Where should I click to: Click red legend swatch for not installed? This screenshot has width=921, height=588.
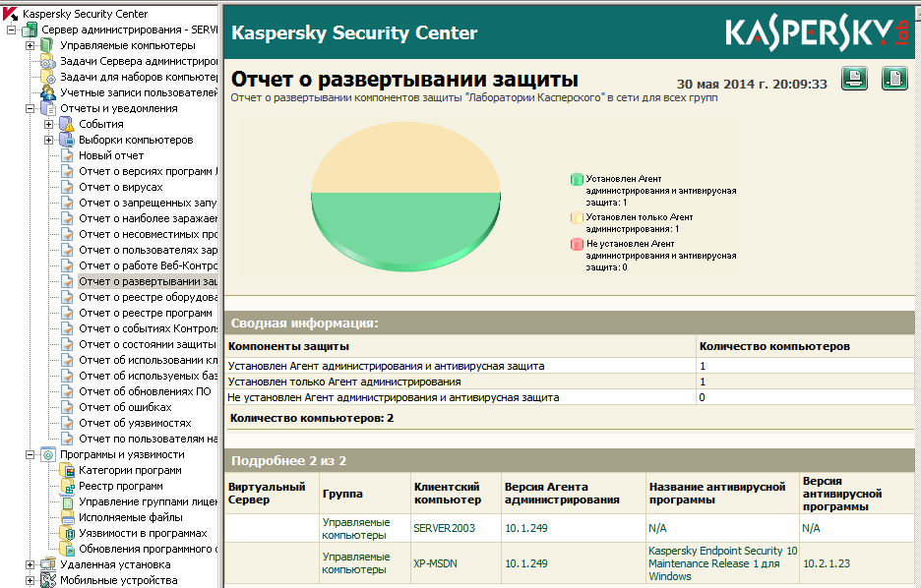[x=577, y=244]
